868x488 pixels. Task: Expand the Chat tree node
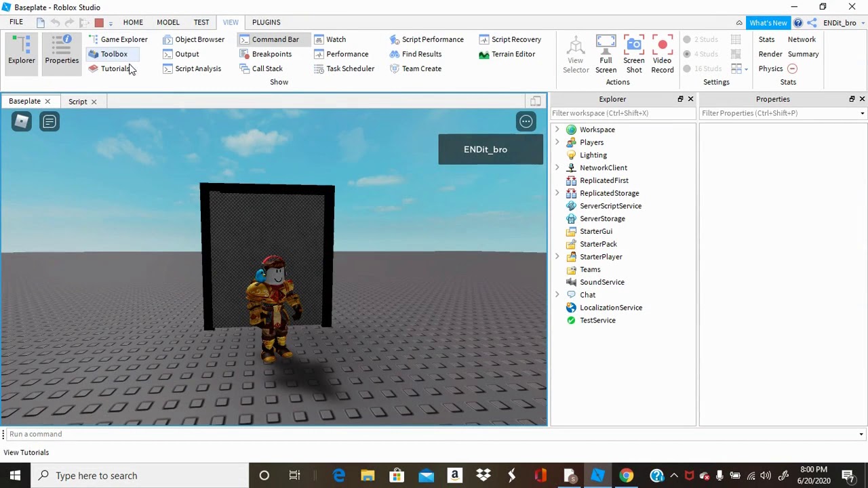click(557, 295)
